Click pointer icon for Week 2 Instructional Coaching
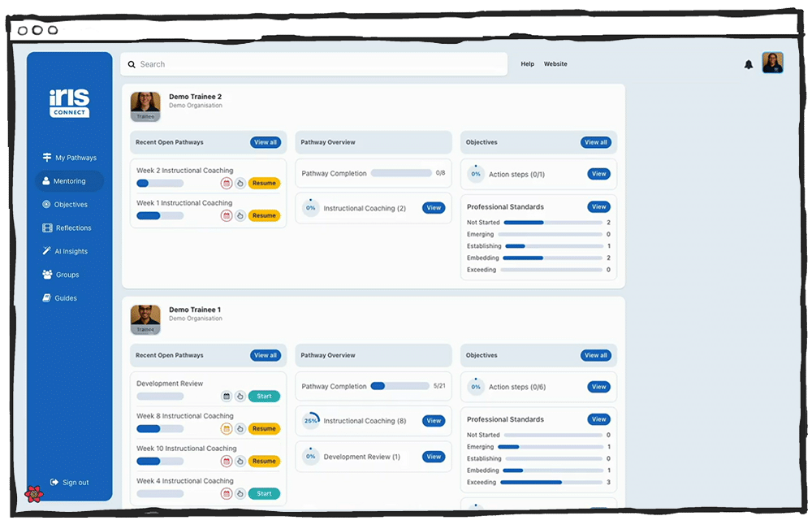812x529 pixels. coord(240,183)
